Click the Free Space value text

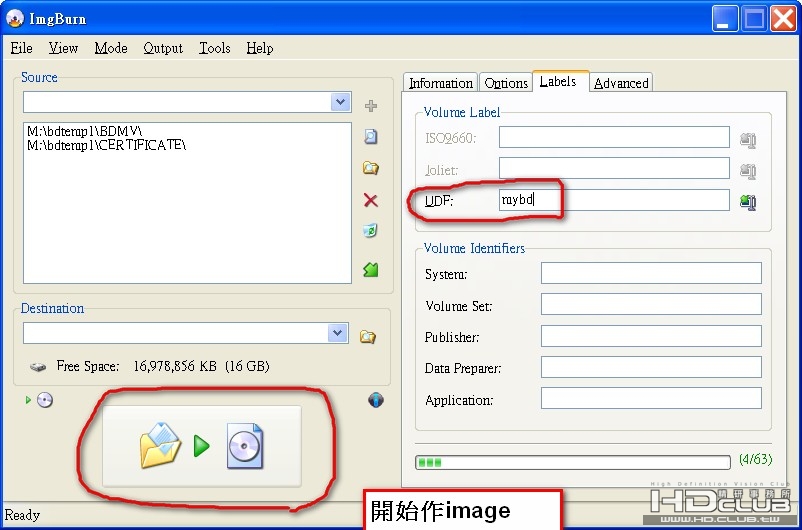pos(202,366)
